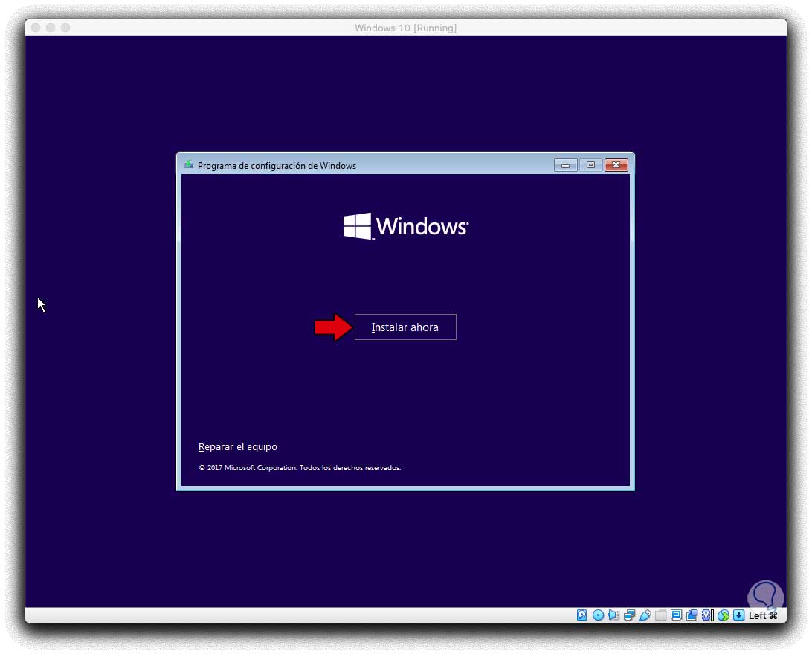Toggle the mouse integration globe icon
This screenshot has height=654, width=812.
point(724,615)
